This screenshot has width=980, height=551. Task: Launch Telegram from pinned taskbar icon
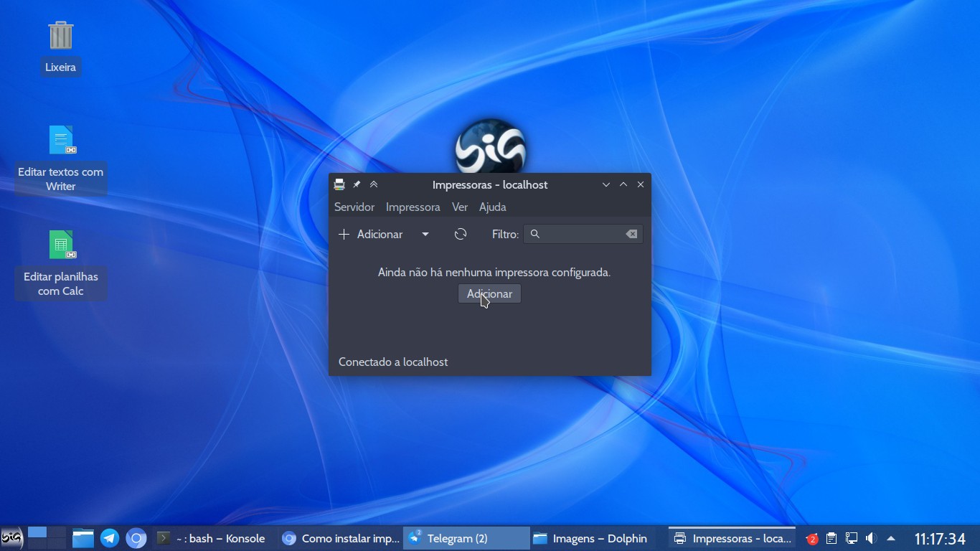coord(110,538)
